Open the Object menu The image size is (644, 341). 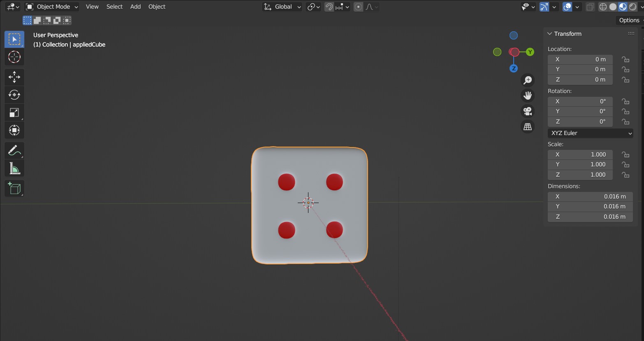click(x=157, y=7)
